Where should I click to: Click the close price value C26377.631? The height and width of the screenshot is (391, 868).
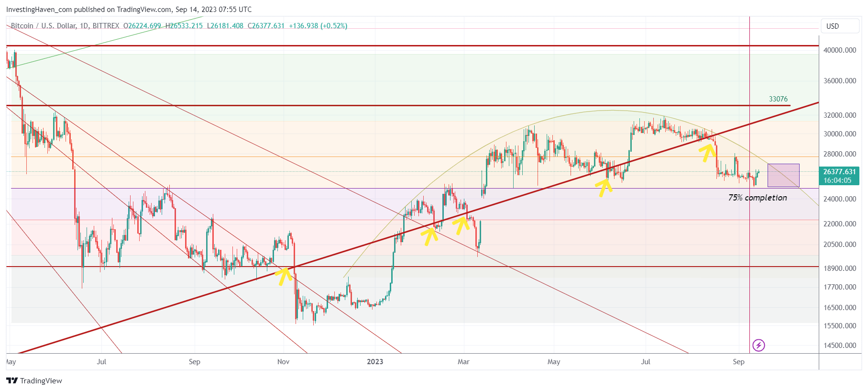click(x=266, y=26)
